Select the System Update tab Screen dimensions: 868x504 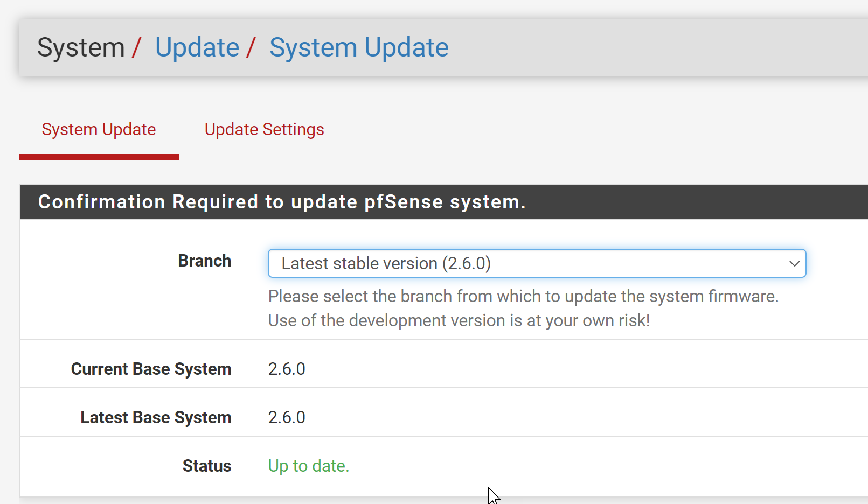tap(99, 130)
